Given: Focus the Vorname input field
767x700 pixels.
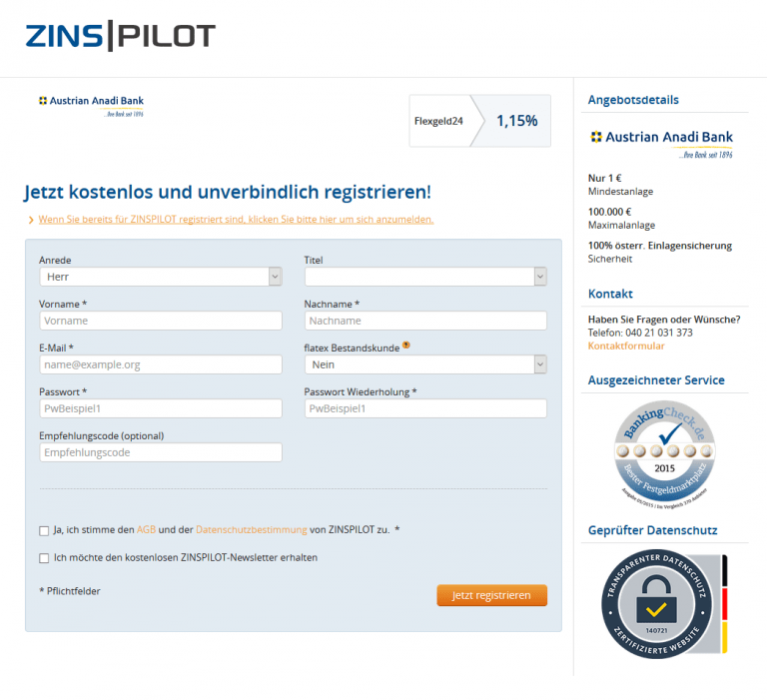Looking at the screenshot, I should pos(161,321).
